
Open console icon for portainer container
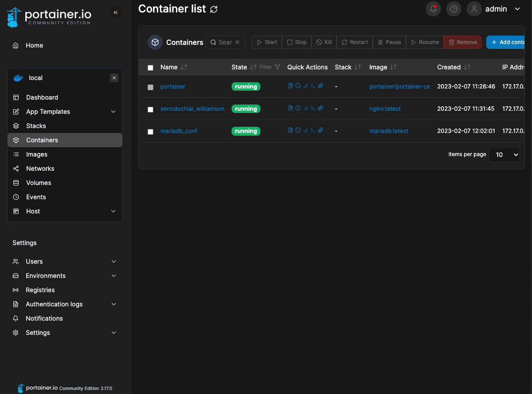(x=313, y=85)
